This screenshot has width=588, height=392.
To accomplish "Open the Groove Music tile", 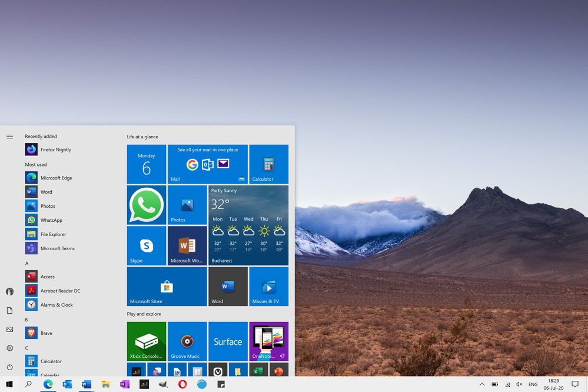I will [x=187, y=341].
